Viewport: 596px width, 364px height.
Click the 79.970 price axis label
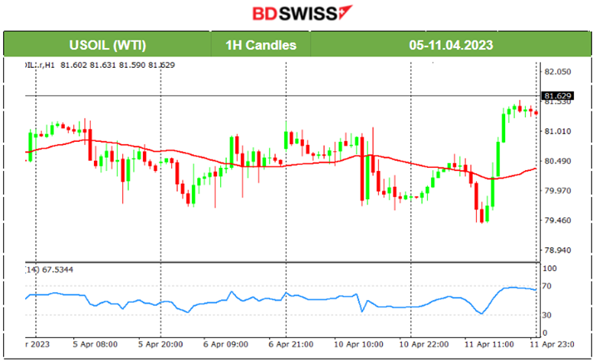point(558,191)
